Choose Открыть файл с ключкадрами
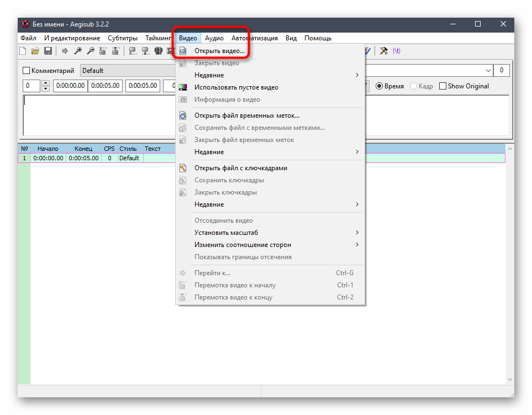Screen dimensions: 532x415 270,168
